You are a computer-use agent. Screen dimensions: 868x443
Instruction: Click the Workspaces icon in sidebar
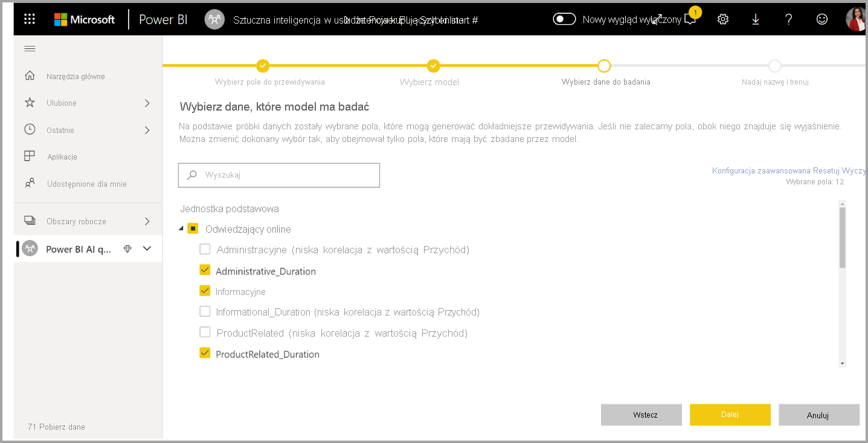point(30,221)
